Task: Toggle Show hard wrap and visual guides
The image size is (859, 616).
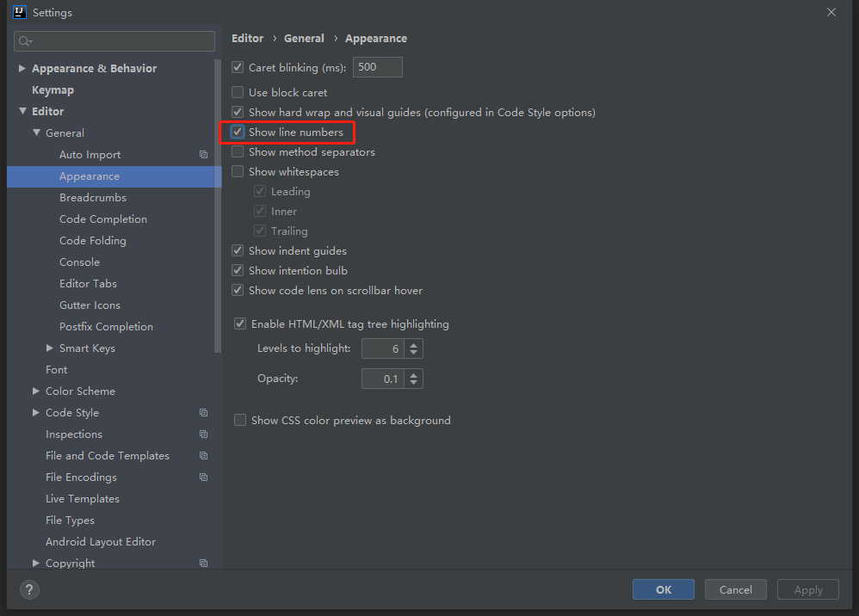Action: click(238, 112)
